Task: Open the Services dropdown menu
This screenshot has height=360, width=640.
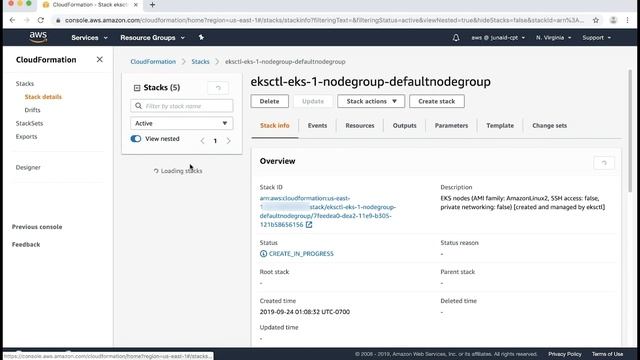Action: point(89,38)
